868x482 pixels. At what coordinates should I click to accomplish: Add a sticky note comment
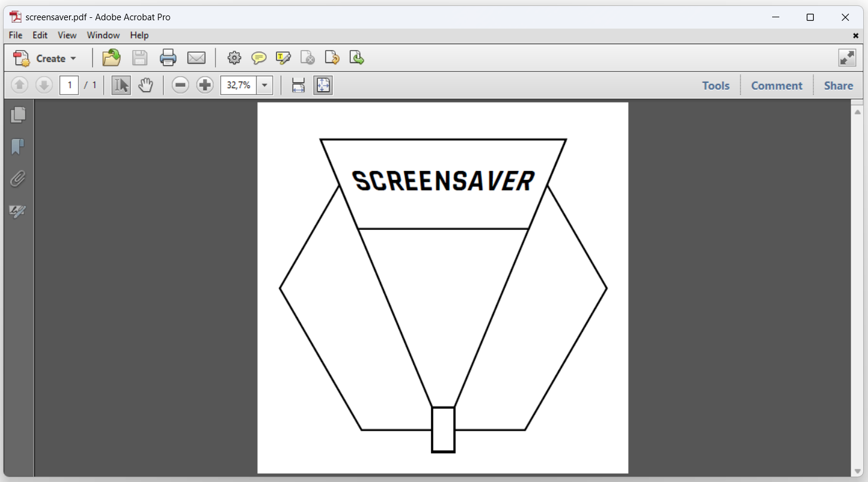coord(259,57)
